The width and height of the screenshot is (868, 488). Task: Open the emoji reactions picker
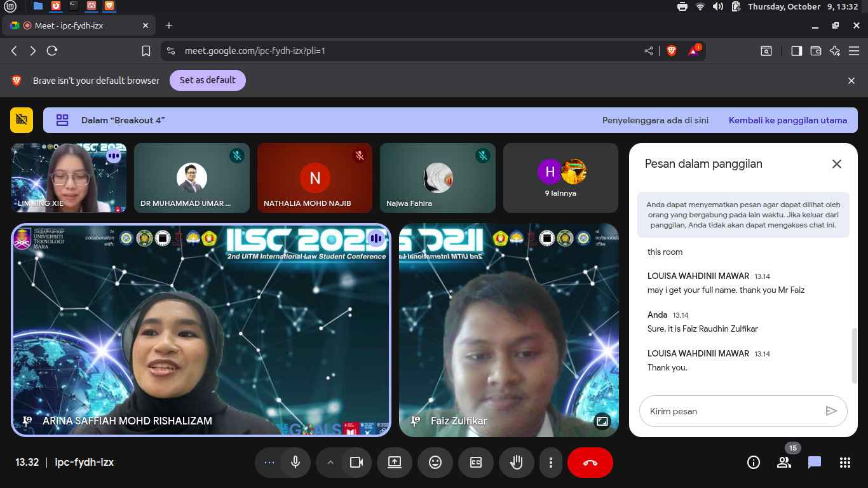coord(435,463)
